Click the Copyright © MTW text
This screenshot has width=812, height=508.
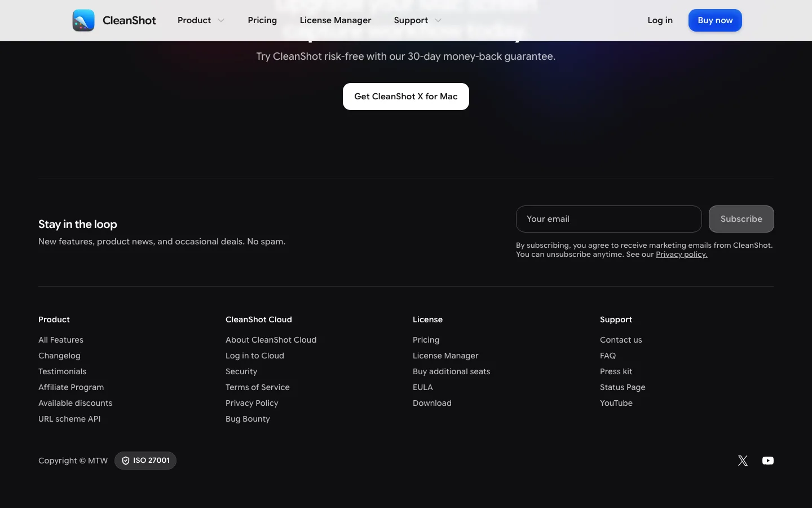73,461
